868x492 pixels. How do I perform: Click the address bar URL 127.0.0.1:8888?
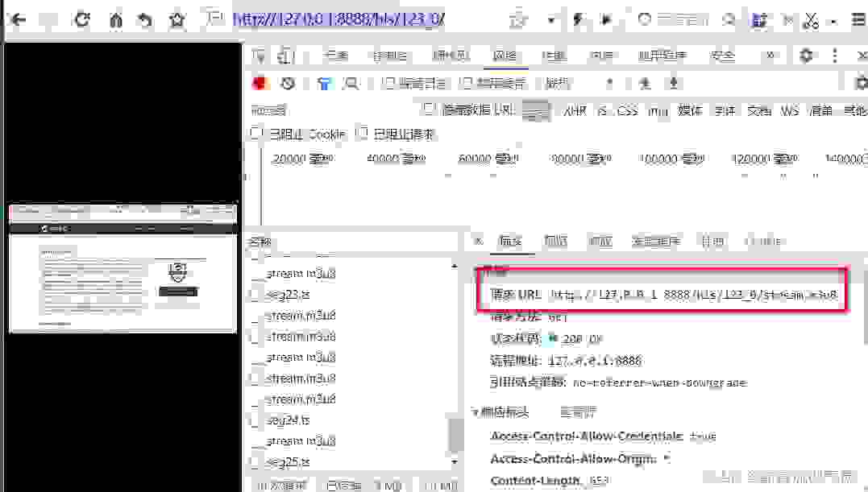coord(338,19)
